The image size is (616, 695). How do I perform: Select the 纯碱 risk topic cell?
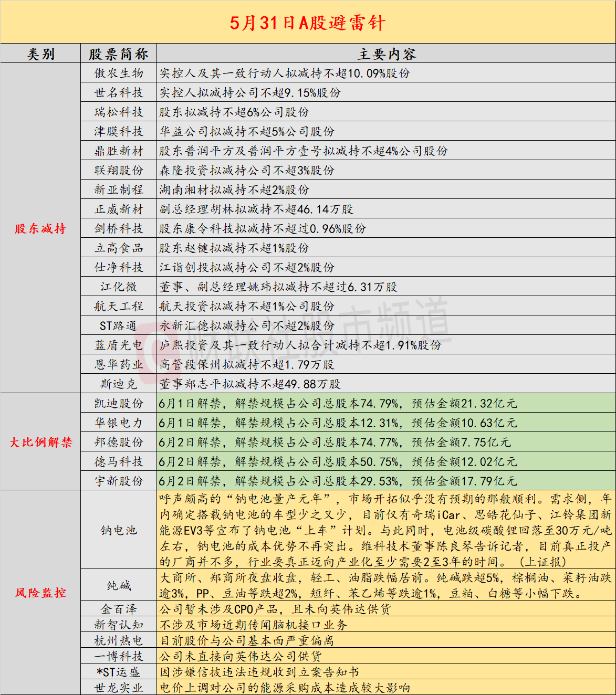pyautogui.click(x=119, y=585)
